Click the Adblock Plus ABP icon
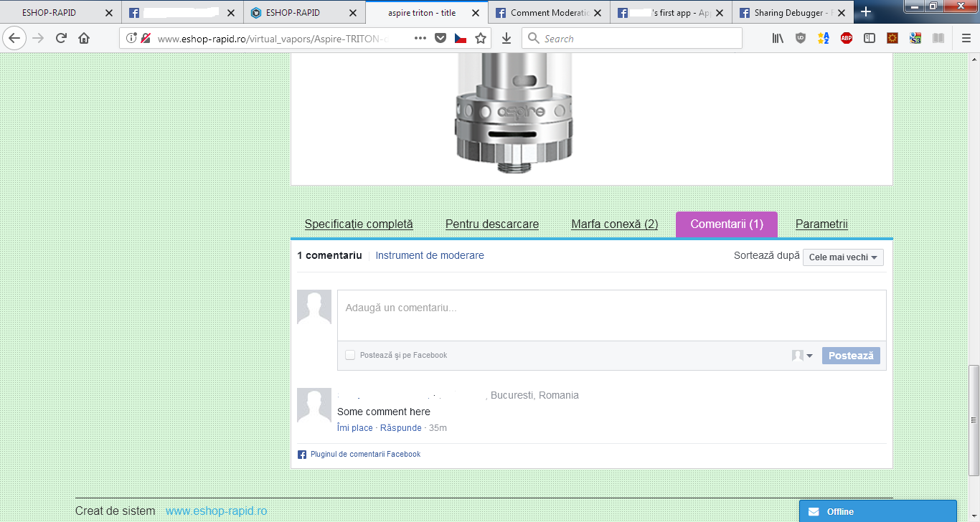The image size is (980, 522). tap(847, 38)
